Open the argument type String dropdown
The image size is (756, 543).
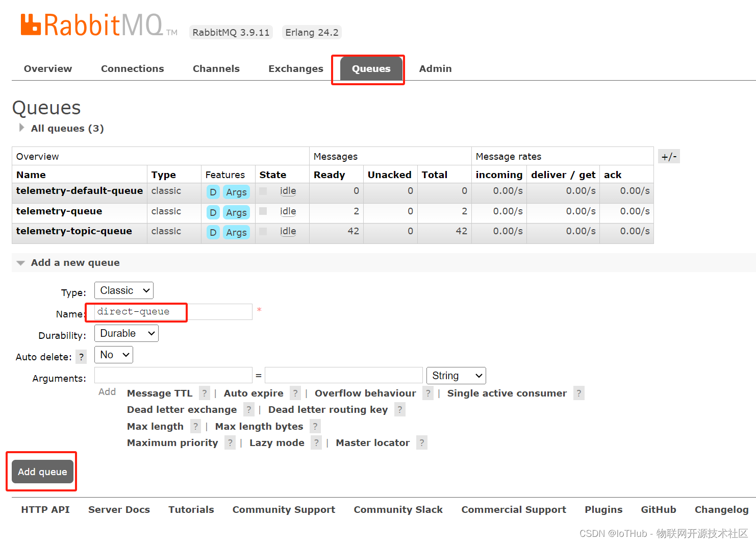(456, 376)
